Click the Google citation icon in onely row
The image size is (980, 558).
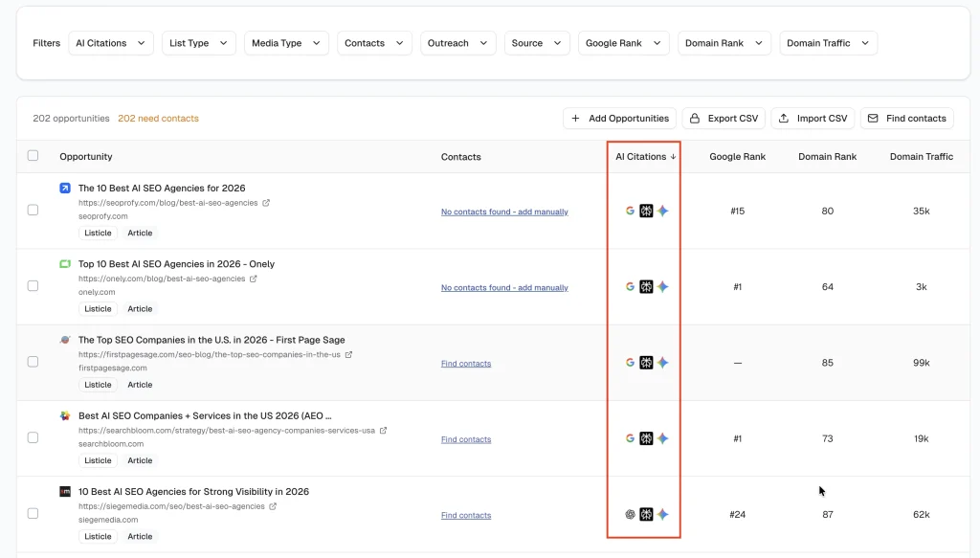coord(630,286)
